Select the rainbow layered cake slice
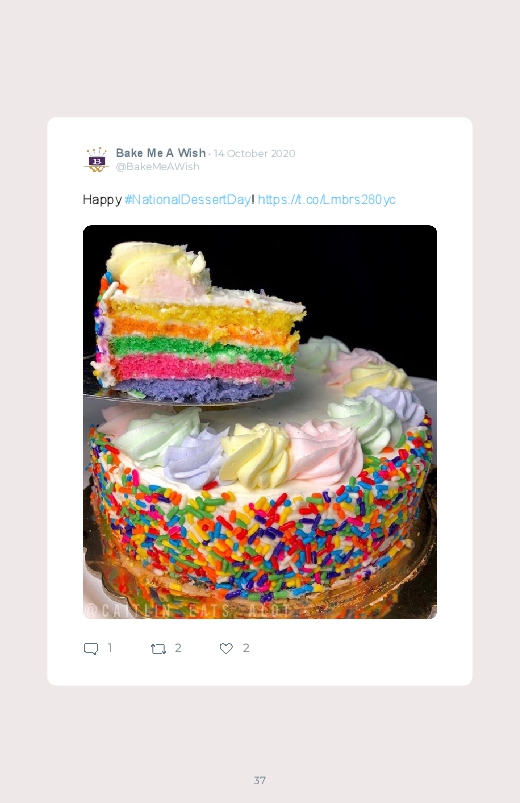 coord(197,323)
